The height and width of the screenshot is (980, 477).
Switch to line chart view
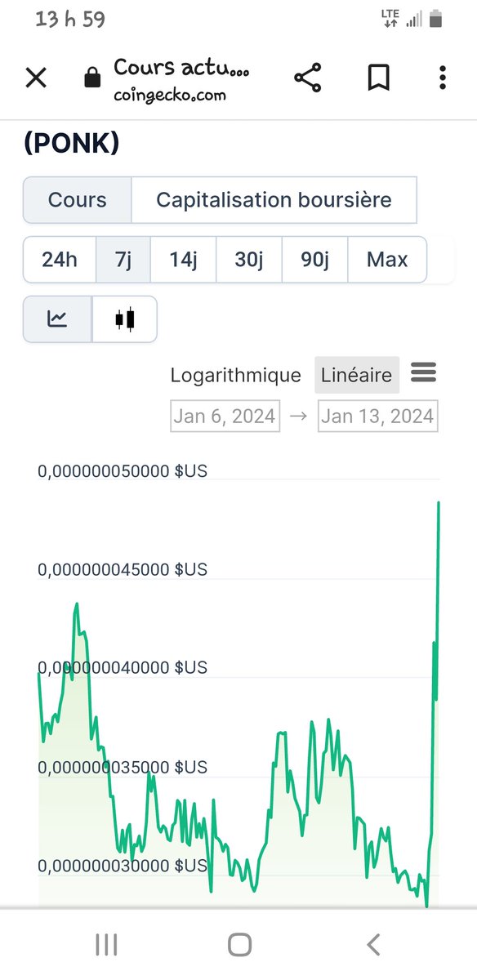tap(57, 318)
